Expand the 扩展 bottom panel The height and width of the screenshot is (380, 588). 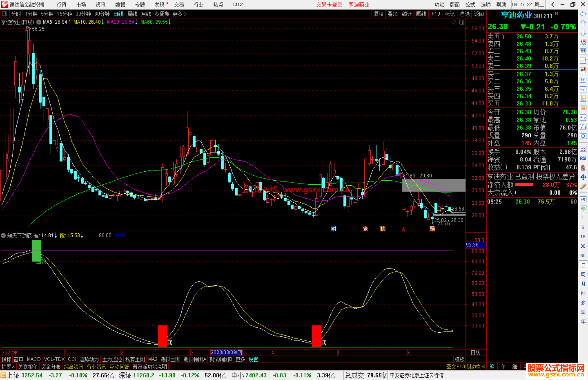pos(8,367)
